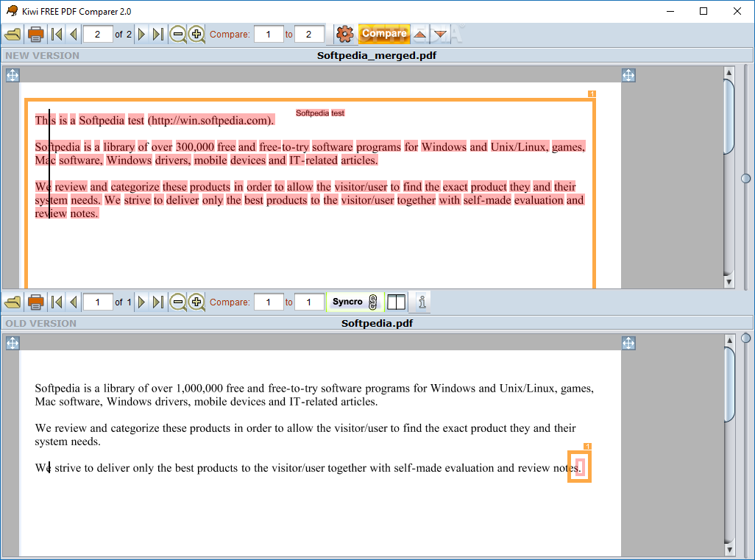
Task: Jump to next difference arrow
Action: click(x=439, y=34)
